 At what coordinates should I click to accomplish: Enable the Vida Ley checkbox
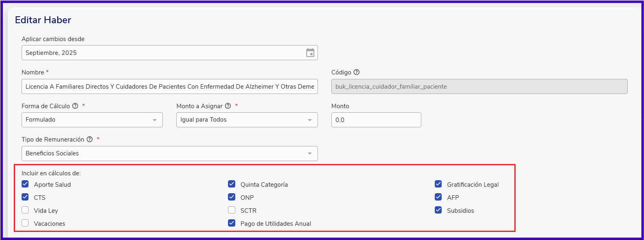[25, 210]
